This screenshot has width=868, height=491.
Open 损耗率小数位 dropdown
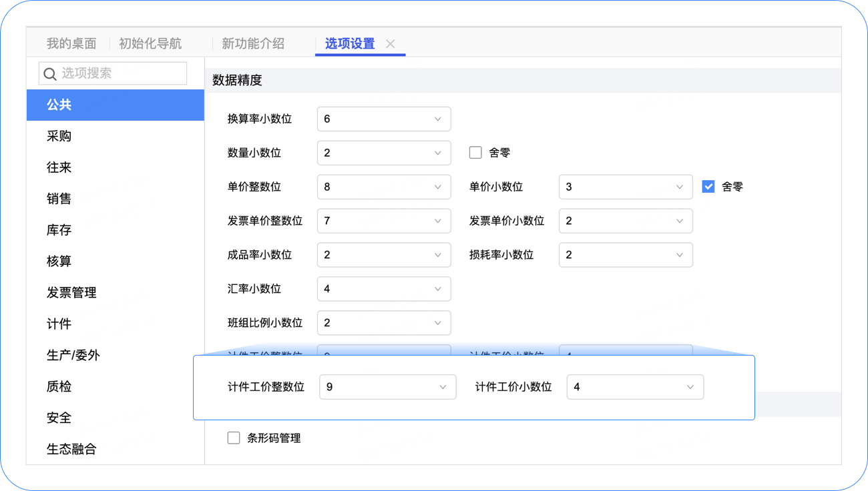(x=626, y=255)
